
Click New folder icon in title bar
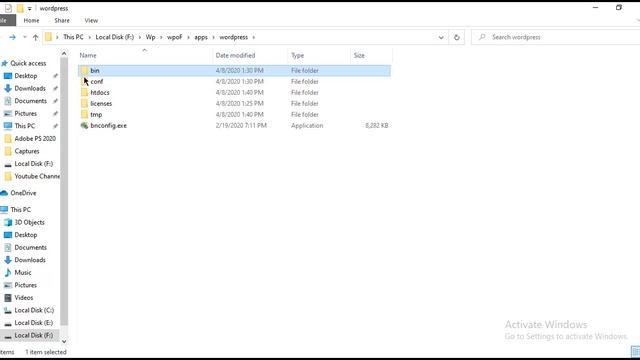point(20,8)
